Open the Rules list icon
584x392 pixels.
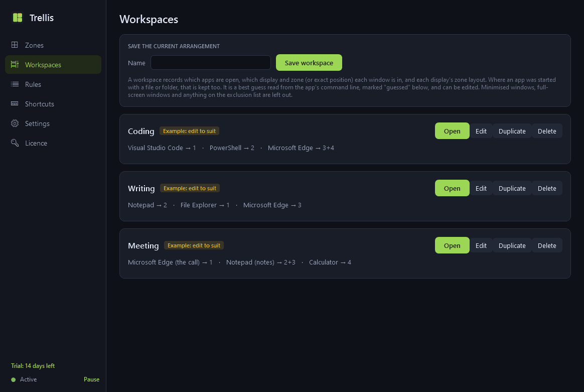point(15,84)
